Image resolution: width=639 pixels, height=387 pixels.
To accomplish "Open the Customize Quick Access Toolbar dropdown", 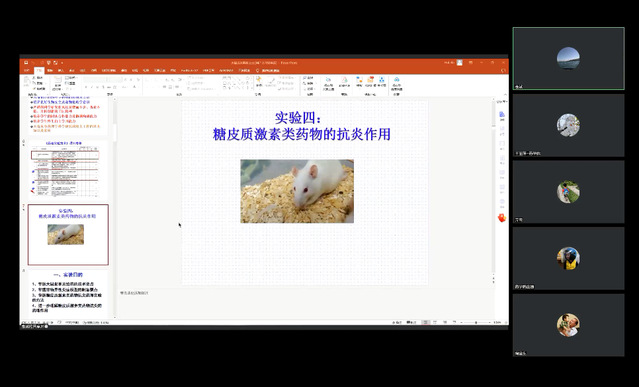I will click(x=62, y=63).
